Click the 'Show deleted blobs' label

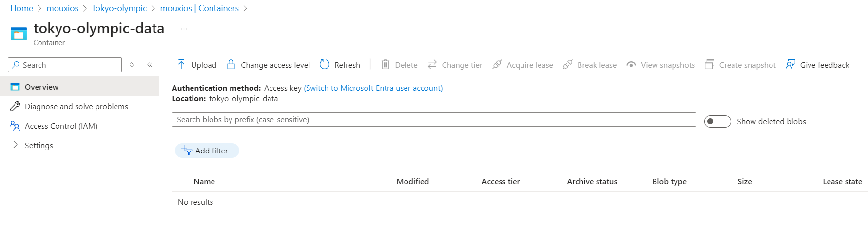772,121
